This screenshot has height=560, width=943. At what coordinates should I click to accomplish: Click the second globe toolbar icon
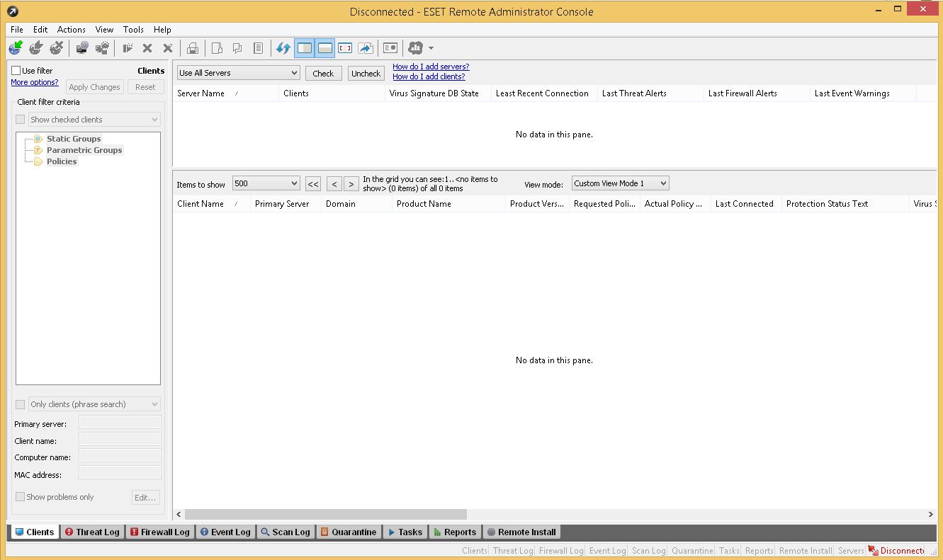tap(36, 48)
